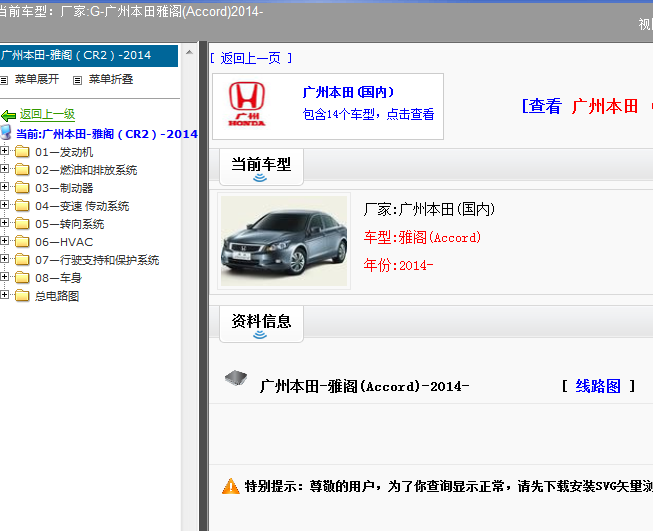Click 菜单折叠 to collapse all menus
Image resolution: width=653 pixels, height=531 pixels.
click(x=110, y=79)
